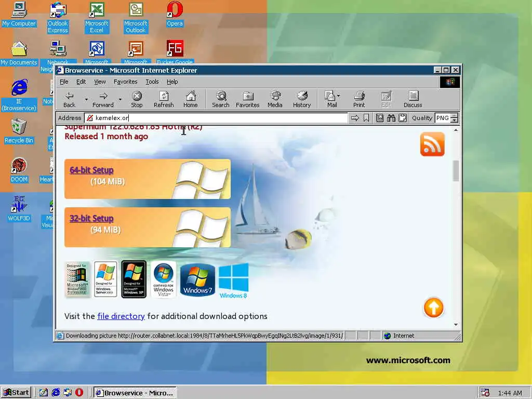Select the WOLF3D desktop shortcut
This screenshot has height=399, width=532.
point(19,209)
